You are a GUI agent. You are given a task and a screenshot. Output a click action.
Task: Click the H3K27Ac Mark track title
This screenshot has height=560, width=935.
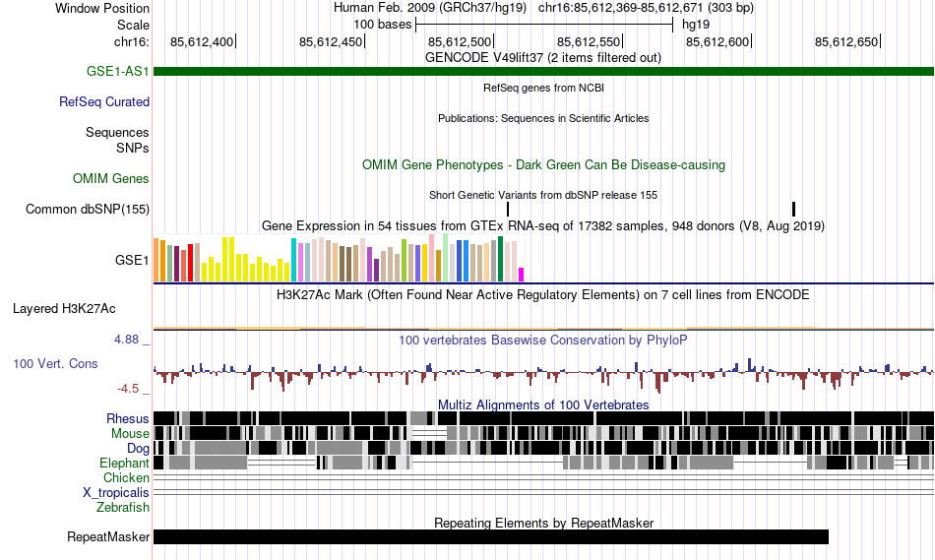pyautogui.click(x=543, y=294)
